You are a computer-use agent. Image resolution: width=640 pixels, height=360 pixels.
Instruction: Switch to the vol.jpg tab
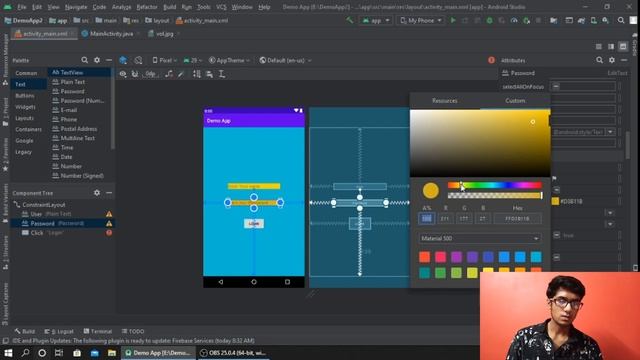(x=164, y=34)
